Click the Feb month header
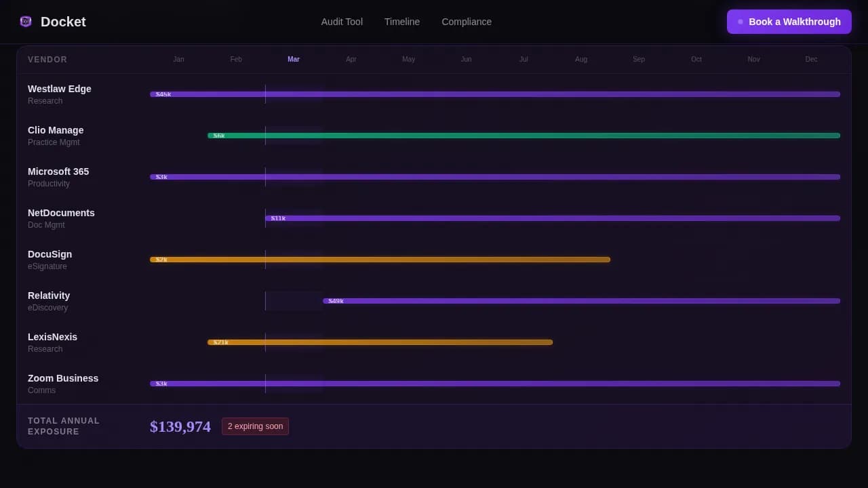Viewport: 868px width, 488px height. (x=236, y=60)
